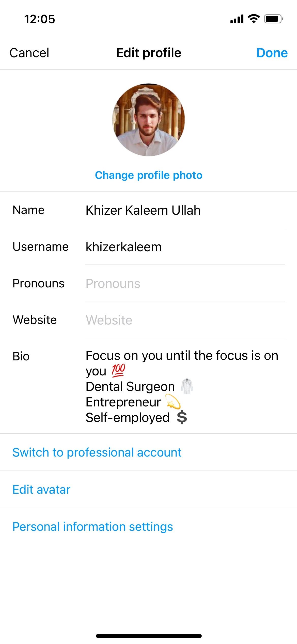
Task: Open Edit avatar option
Action: tap(41, 490)
